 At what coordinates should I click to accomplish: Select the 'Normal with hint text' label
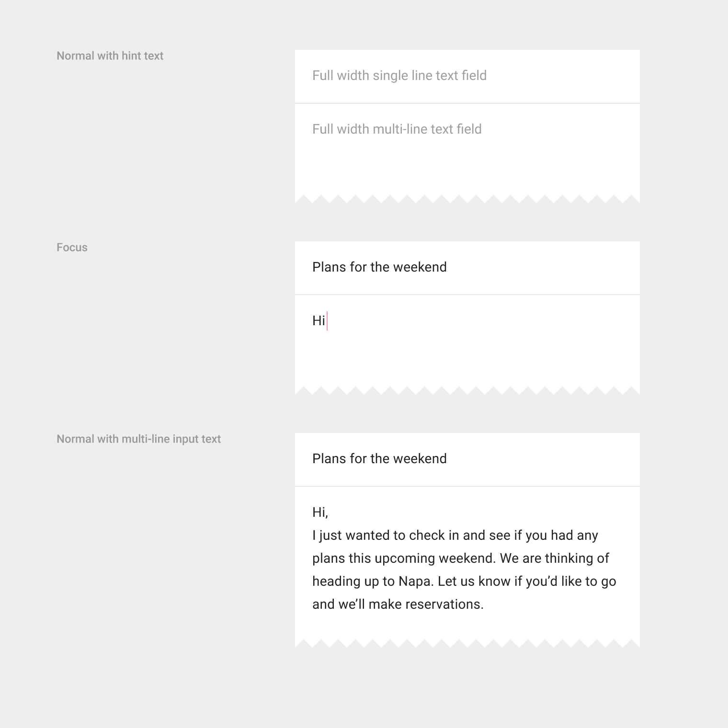[110, 55]
